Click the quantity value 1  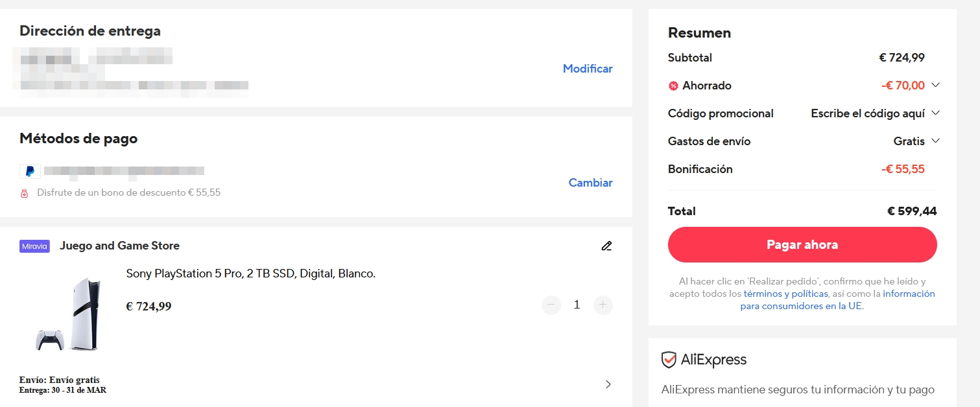click(577, 305)
